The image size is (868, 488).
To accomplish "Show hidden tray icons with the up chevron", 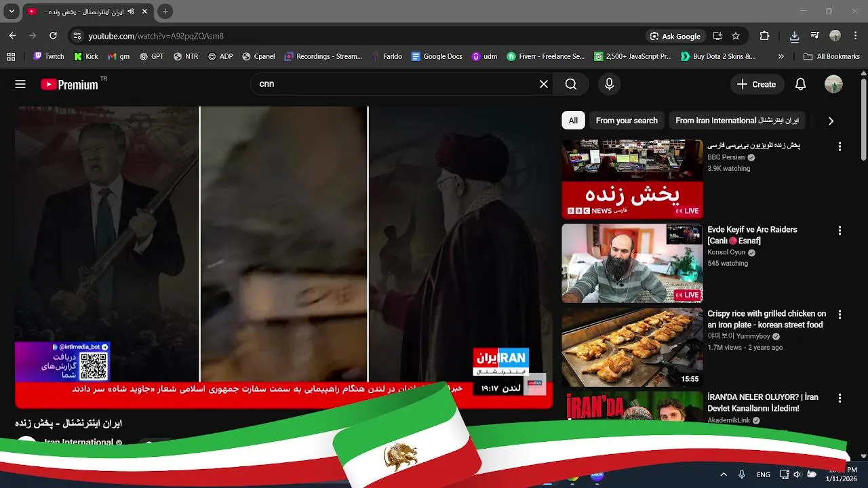I will [x=724, y=474].
